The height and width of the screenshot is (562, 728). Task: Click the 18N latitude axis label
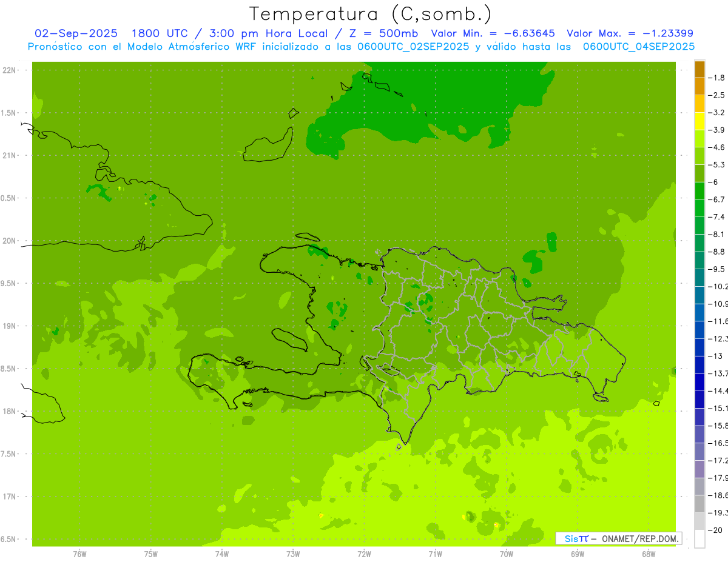(10, 412)
